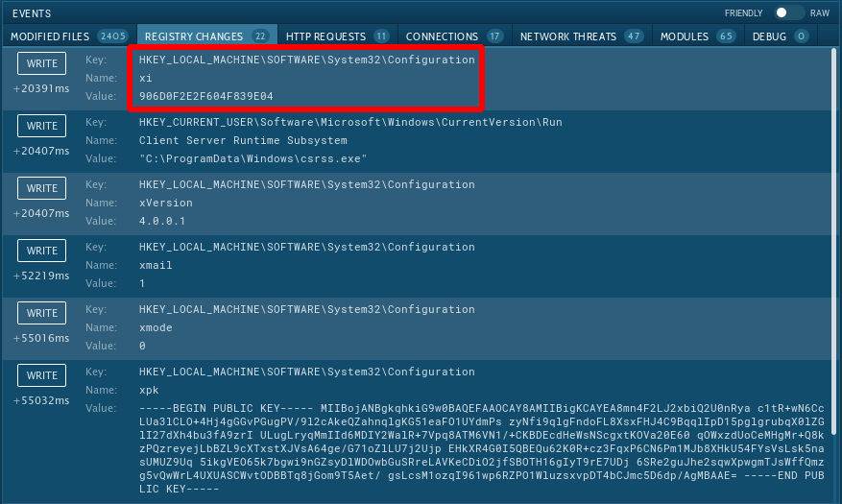Toggle the Friendly/Raw view switch
Viewport: 842px width, 504px height.
(x=789, y=13)
